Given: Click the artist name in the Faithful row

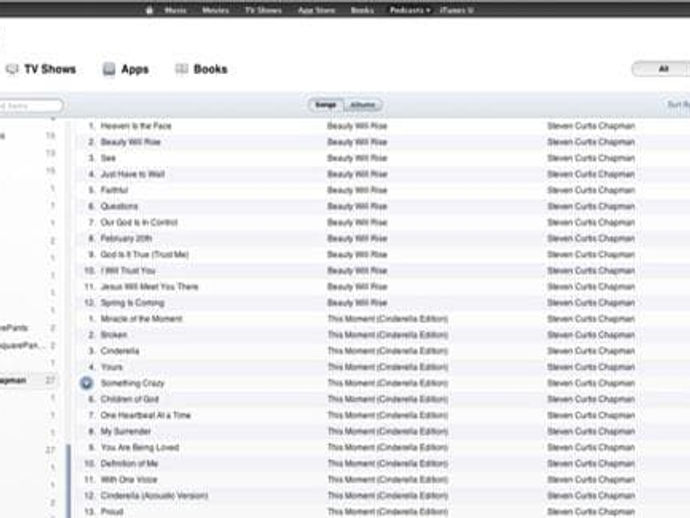Looking at the screenshot, I should click(591, 190).
